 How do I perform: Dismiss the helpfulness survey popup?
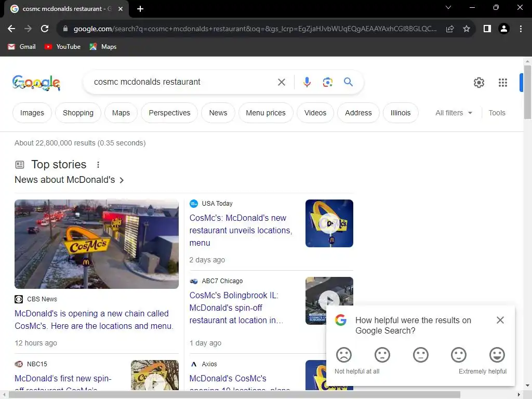pos(500,320)
